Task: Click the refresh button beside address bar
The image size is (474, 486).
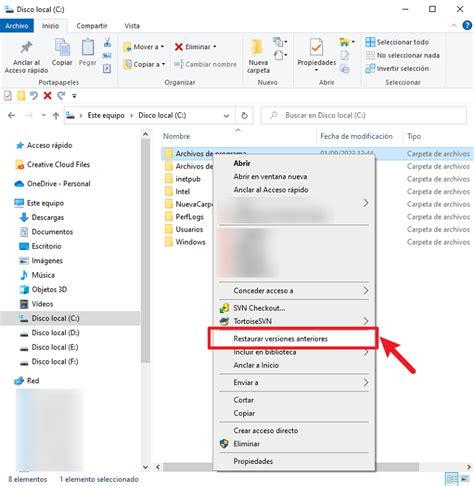Action: tap(244, 115)
